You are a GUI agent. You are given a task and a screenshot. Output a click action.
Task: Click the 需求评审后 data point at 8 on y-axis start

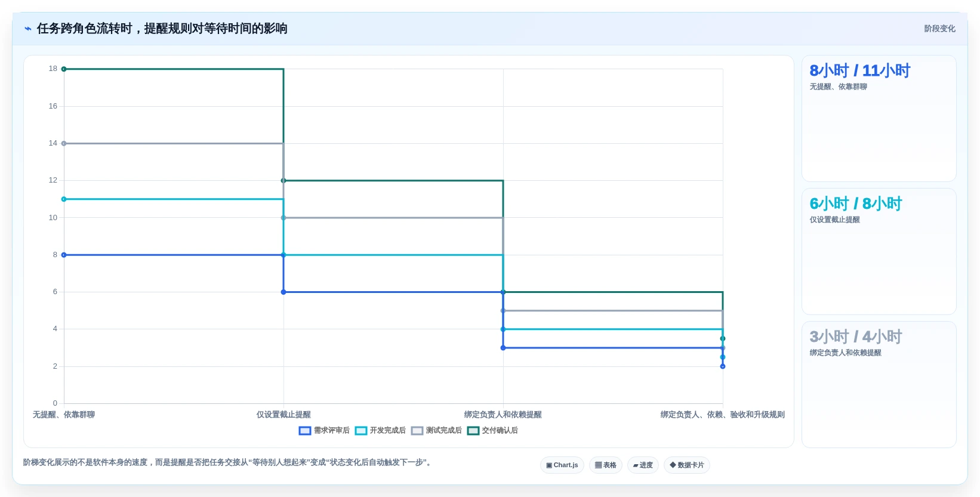coord(64,255)
